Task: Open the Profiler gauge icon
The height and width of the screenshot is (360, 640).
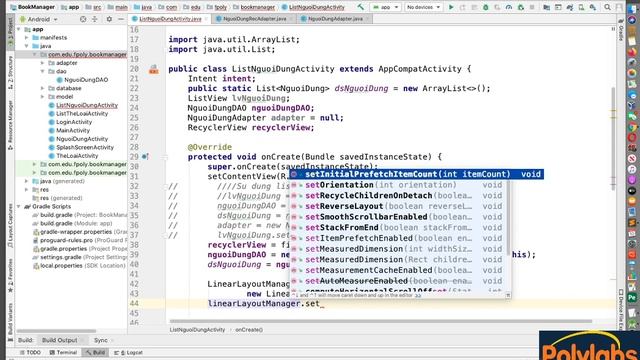Action: (509, 7)
